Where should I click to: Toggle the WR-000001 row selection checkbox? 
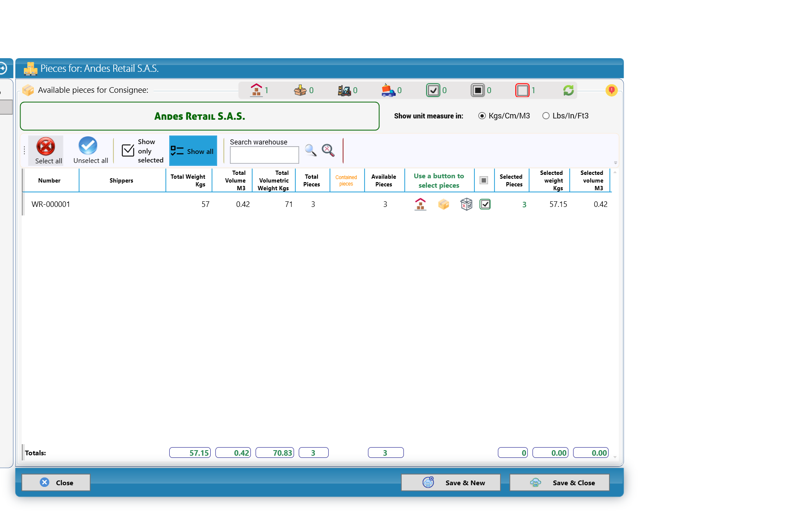click(x=485, y=204)
